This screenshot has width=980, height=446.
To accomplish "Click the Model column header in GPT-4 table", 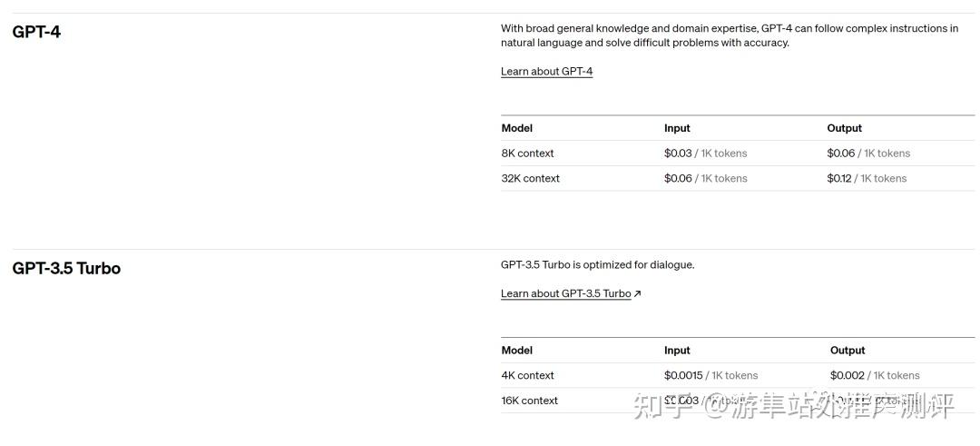I will [x=517, y=128].
